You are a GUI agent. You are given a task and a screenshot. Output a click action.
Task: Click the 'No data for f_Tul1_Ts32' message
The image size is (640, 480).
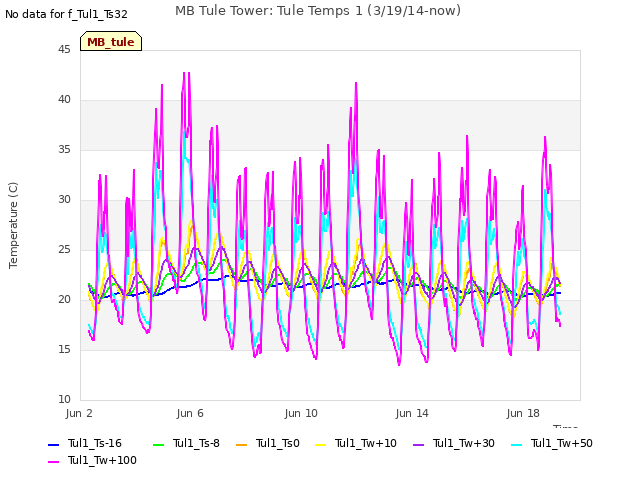[x=66, y=15]
